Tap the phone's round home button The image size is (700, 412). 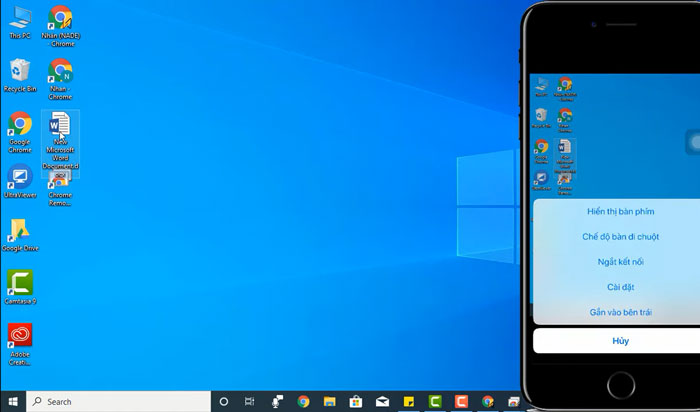tap(621, 385)
